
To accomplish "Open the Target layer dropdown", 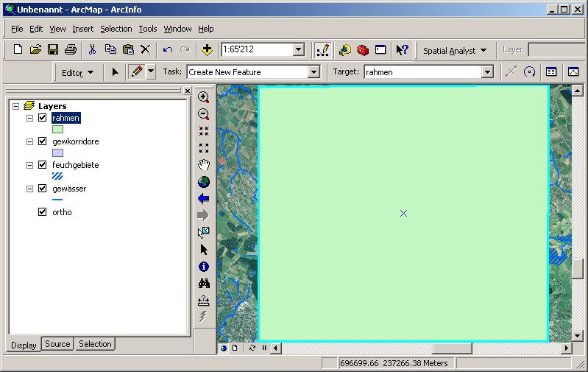I will 486,72.
